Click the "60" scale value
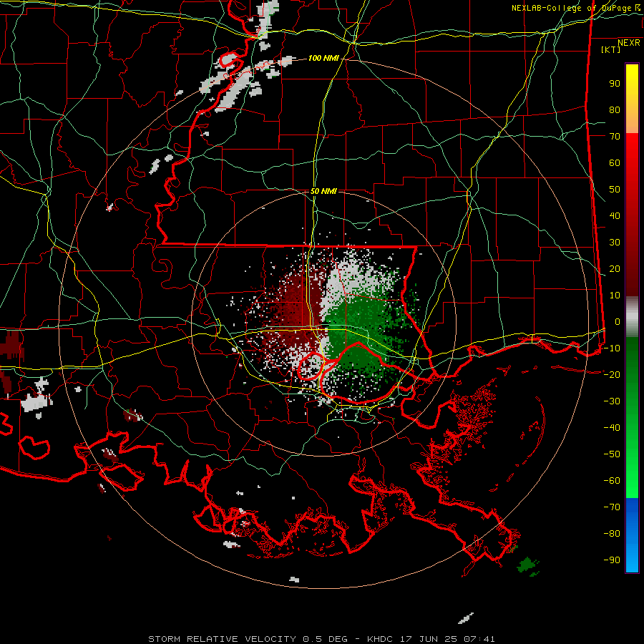The width and height of the screenshot is (644, 644). [615, 163]
